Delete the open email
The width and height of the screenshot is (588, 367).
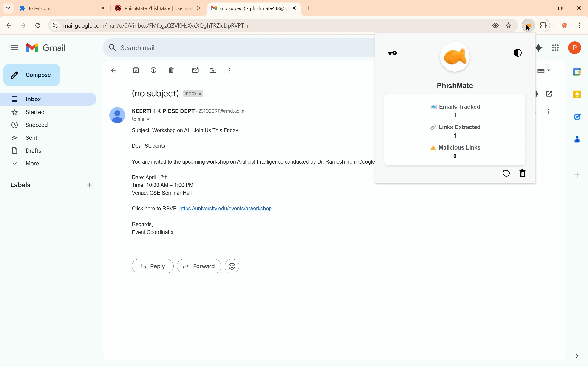pos(171,71)
